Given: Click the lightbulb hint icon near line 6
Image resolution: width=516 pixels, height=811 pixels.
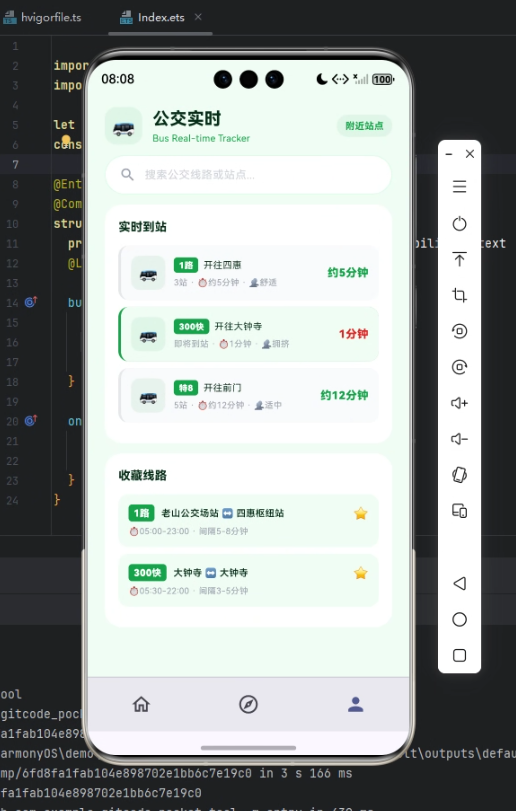Looking at the screenshot, I should pyautogui.click(x=66, y=140).
